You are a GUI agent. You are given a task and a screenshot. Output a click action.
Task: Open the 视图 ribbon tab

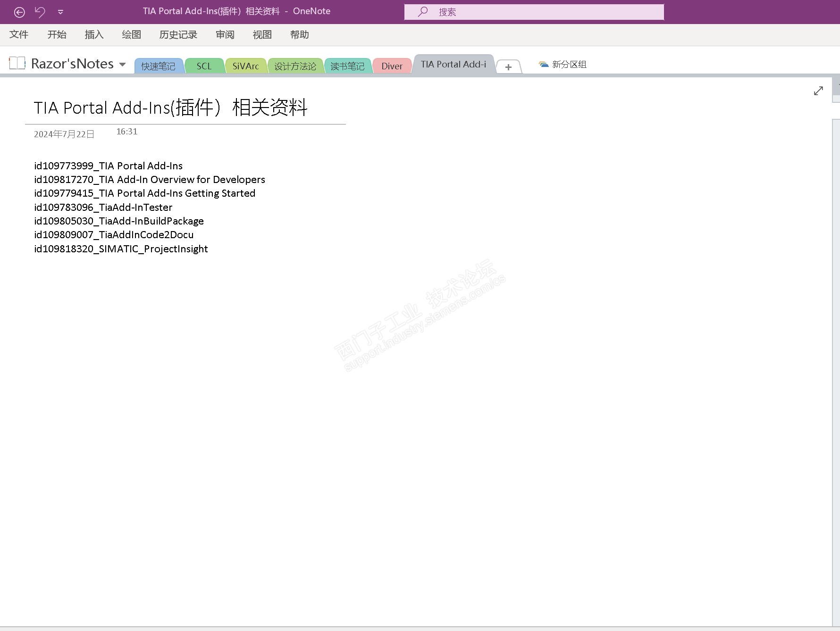tap(262, 34)
